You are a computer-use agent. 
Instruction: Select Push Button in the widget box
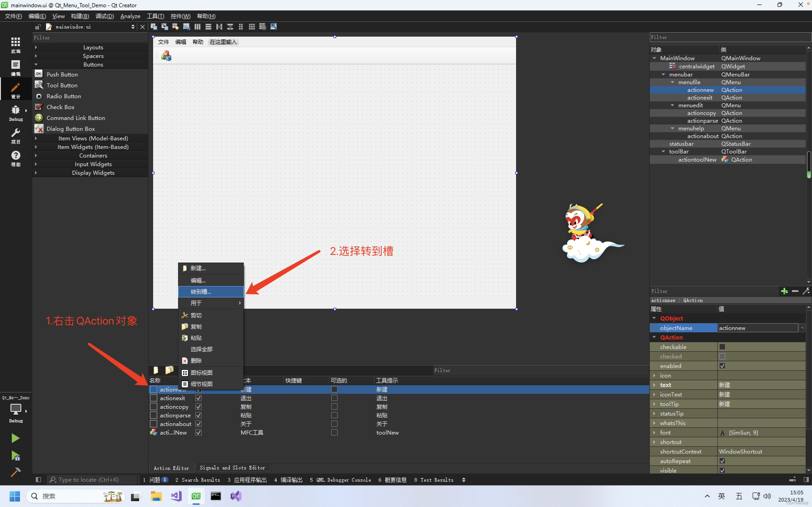tap(62, 74)
